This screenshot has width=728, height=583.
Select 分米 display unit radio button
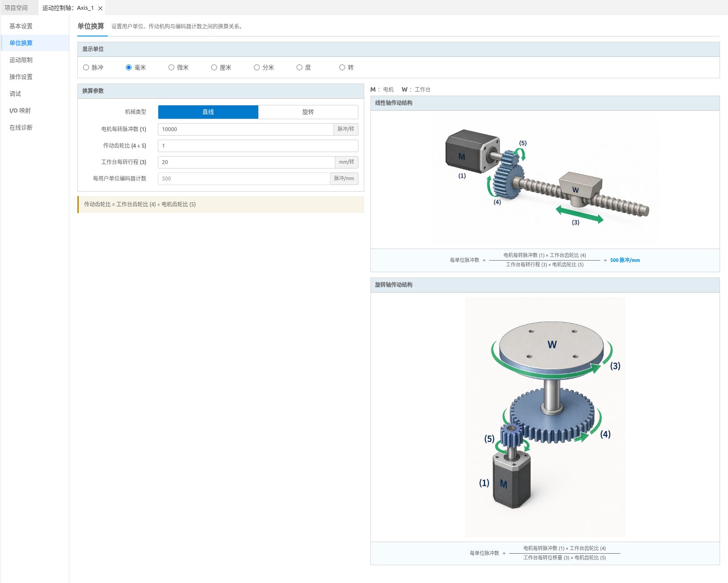click(257, 68)
